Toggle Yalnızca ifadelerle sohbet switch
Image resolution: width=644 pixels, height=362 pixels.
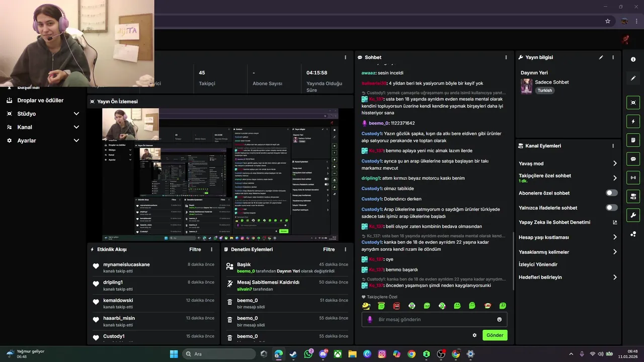(611, 208)
